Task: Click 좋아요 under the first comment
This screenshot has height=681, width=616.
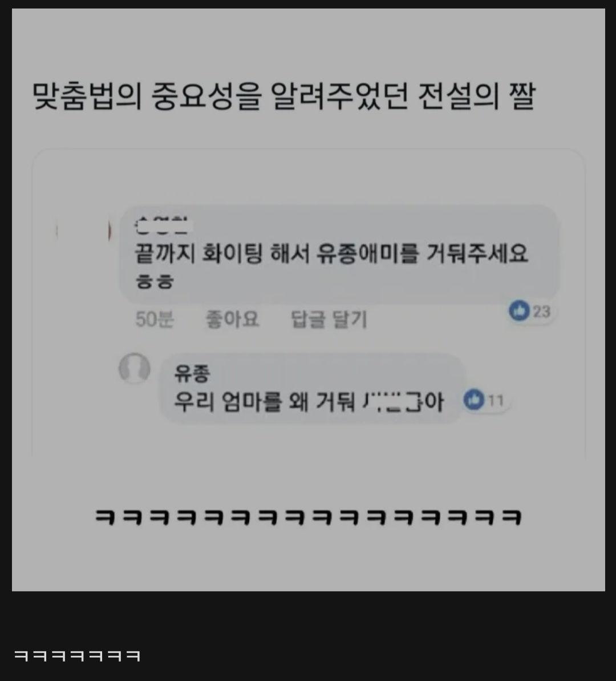Action: [232, 320]
